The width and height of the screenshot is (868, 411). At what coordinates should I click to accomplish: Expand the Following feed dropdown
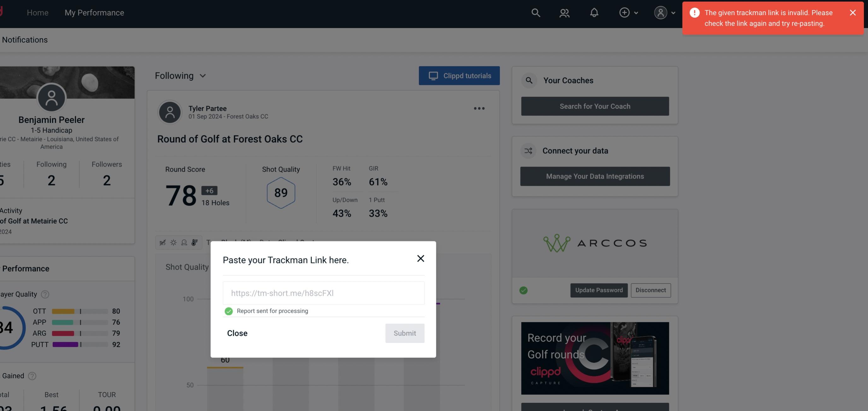tap(180, 75)
